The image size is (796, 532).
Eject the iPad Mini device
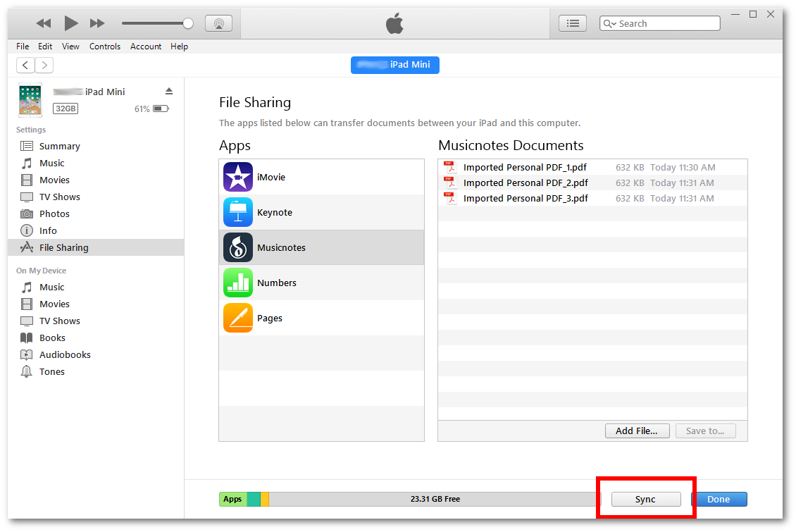[169, 92]
